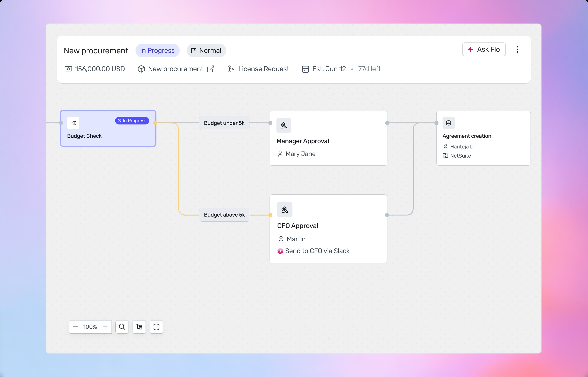Click the NetSuite logo icon
Image resolution: width=588 pixels, height=377 pixels.
click(445, 156)
